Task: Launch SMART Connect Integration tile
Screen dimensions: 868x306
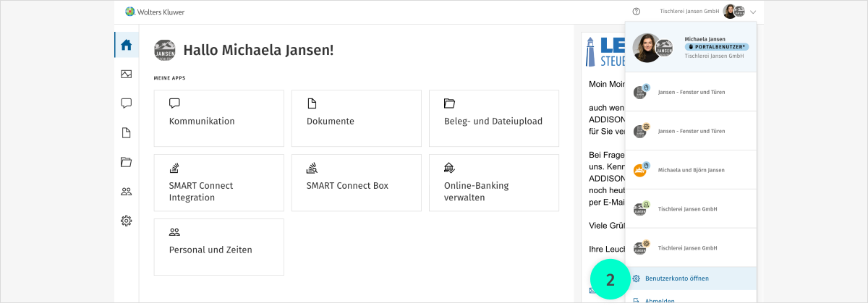Action: coord(218,182)
